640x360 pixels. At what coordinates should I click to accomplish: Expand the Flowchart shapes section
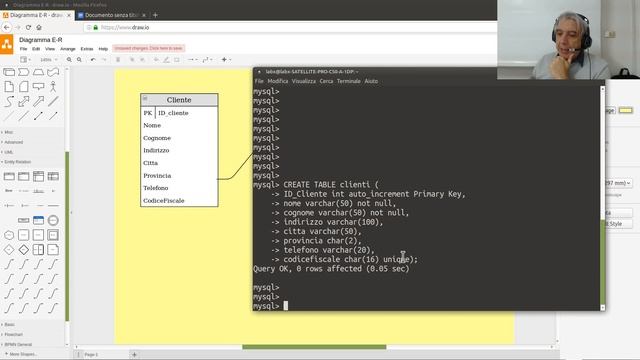13,334
